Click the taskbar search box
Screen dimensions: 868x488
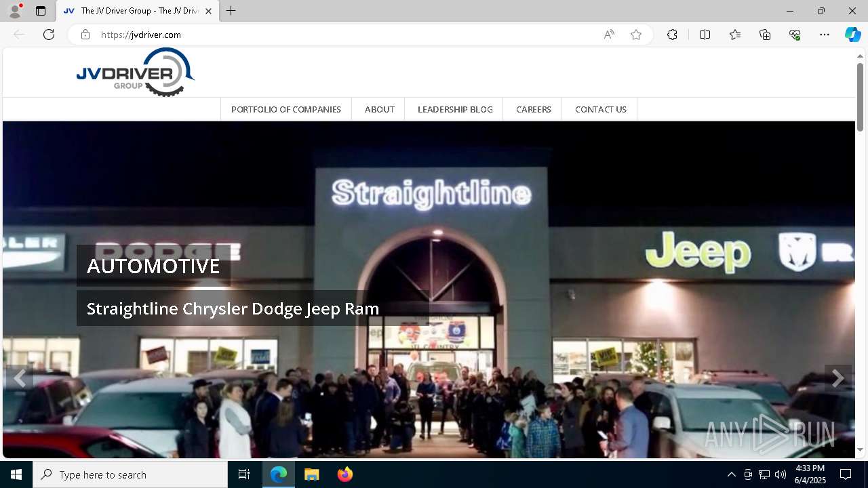[x=130, y=474]
